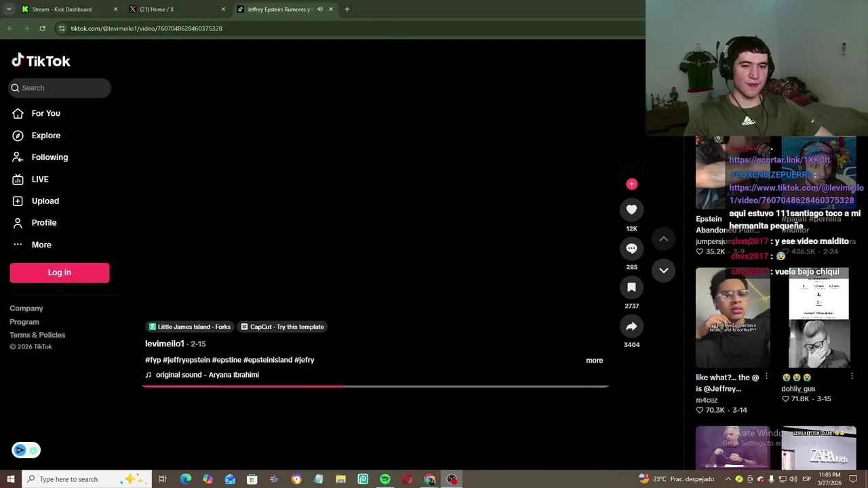Open Microsoft Edge from the taskbar
The image size is (868, 488).
[x=185, y=479]
